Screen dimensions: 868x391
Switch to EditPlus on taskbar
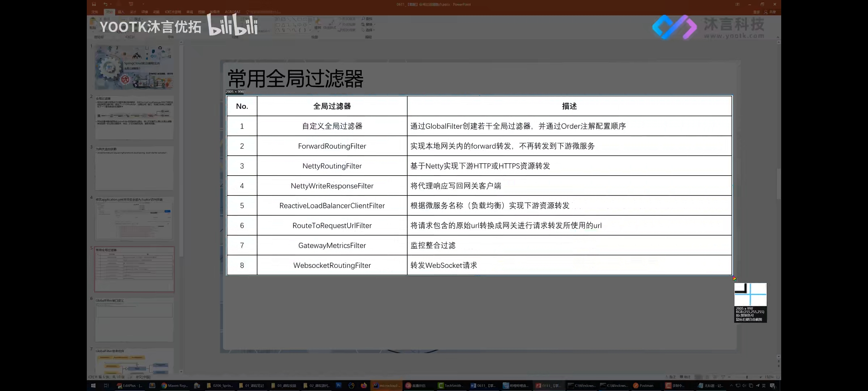pyautogui.click(x=129, y=386)
